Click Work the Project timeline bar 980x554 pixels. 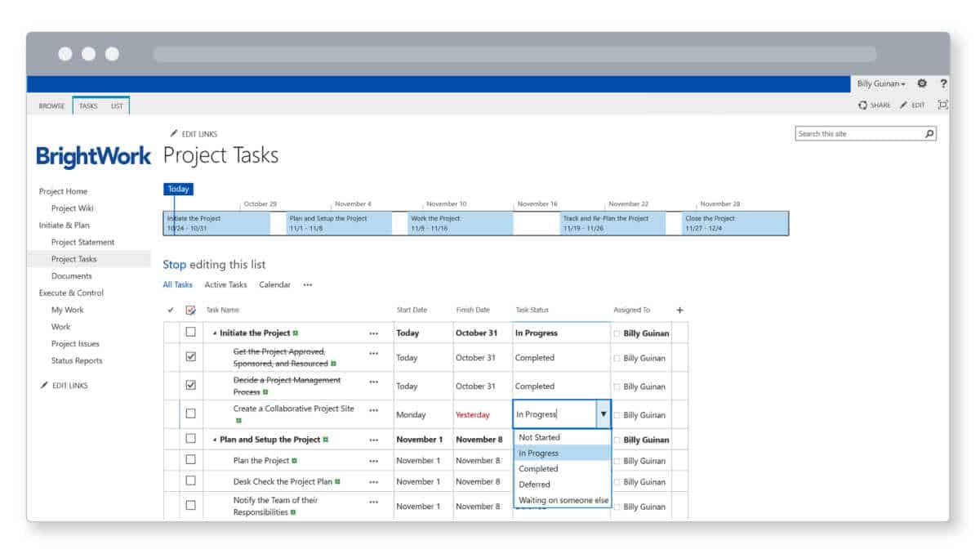(460, 223)
